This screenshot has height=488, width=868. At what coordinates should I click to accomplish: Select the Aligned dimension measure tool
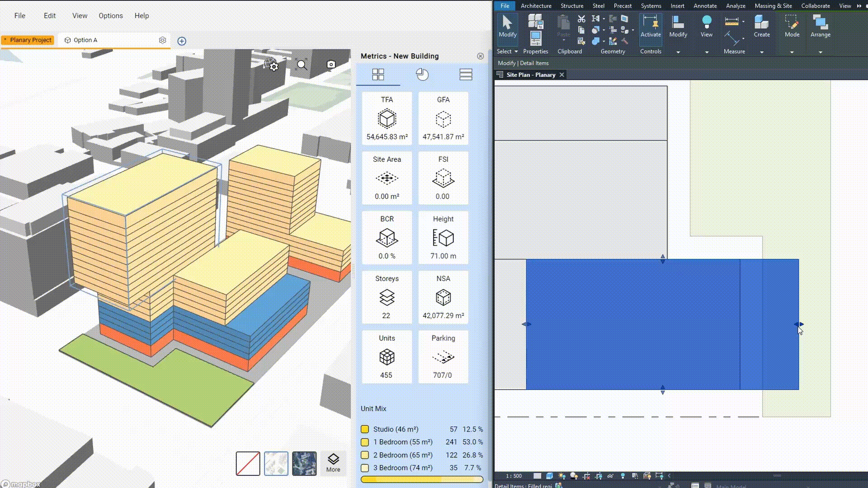coord(732,38)
